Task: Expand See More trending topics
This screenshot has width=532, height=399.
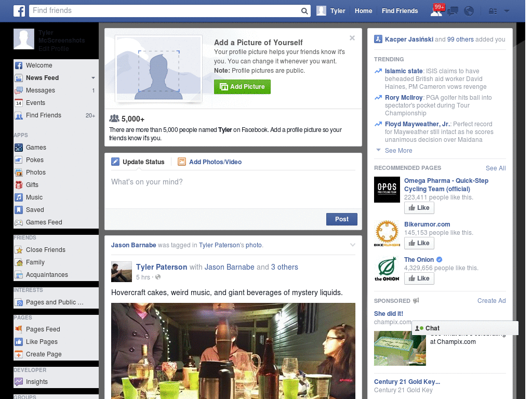Action: (x=398, y=150)
